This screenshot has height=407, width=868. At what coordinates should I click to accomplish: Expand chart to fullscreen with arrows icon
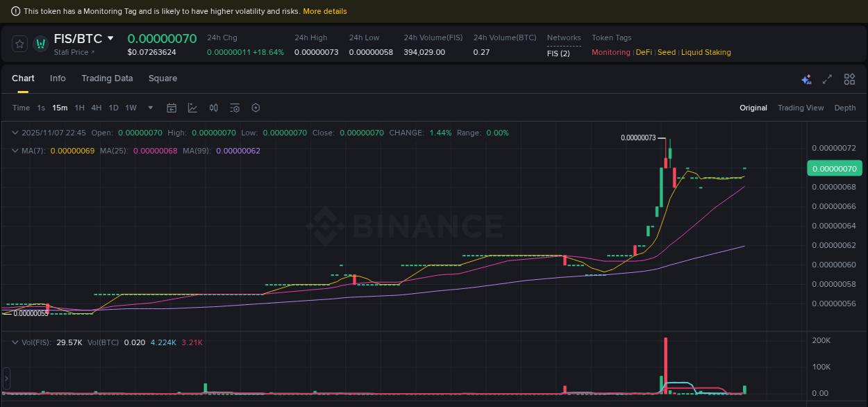[x=826, y=79]
